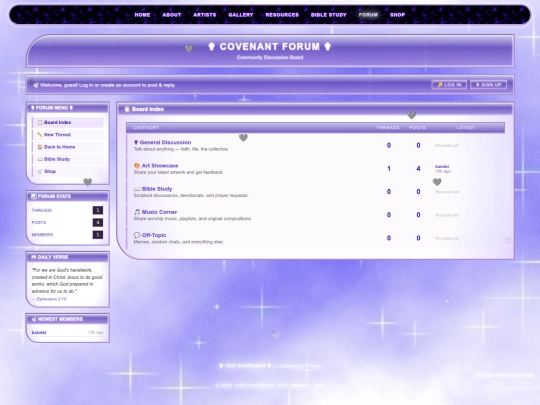Click the Art Showcase posts count 4
The height and width of the screenshot is (405, 540).
[418, 168]
